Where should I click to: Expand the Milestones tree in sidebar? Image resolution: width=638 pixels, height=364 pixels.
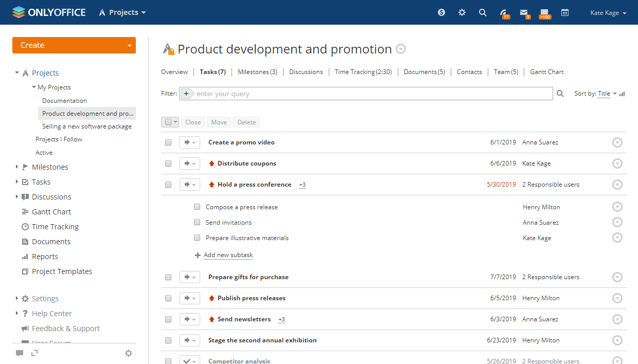click(17, 167)
